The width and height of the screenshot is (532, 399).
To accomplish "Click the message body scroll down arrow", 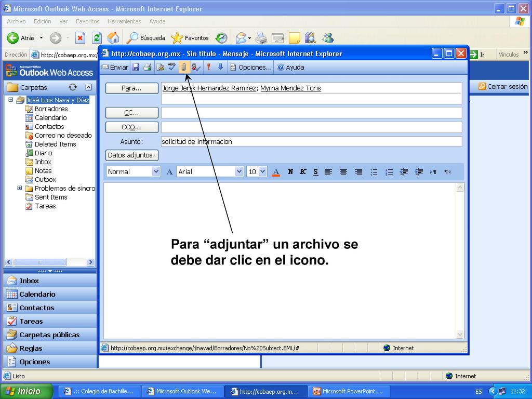I will point(460,334).
